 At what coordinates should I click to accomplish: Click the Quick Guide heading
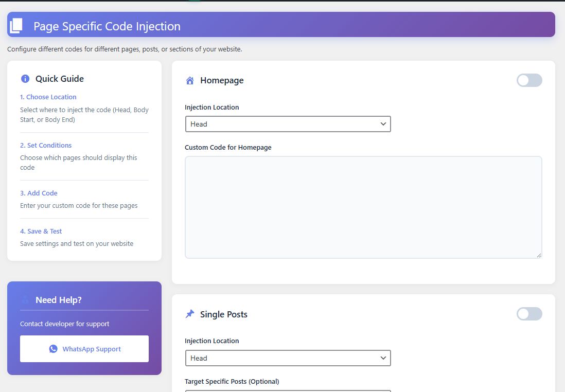(60, 79)
